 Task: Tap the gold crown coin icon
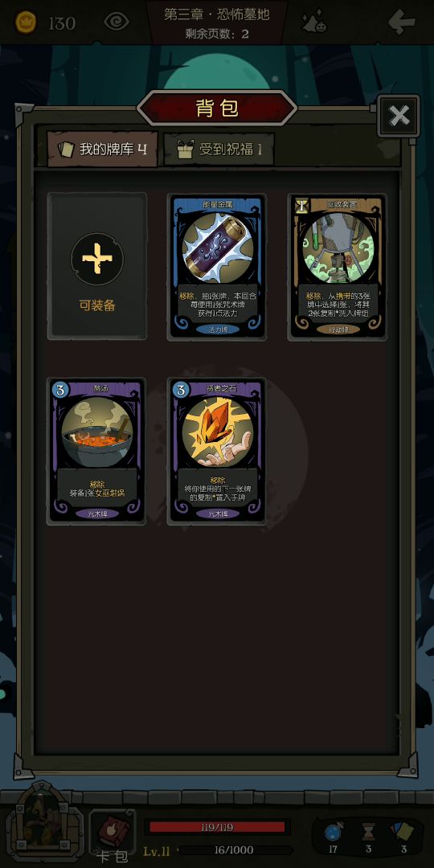pyautogui.click(x=26, y=23)
